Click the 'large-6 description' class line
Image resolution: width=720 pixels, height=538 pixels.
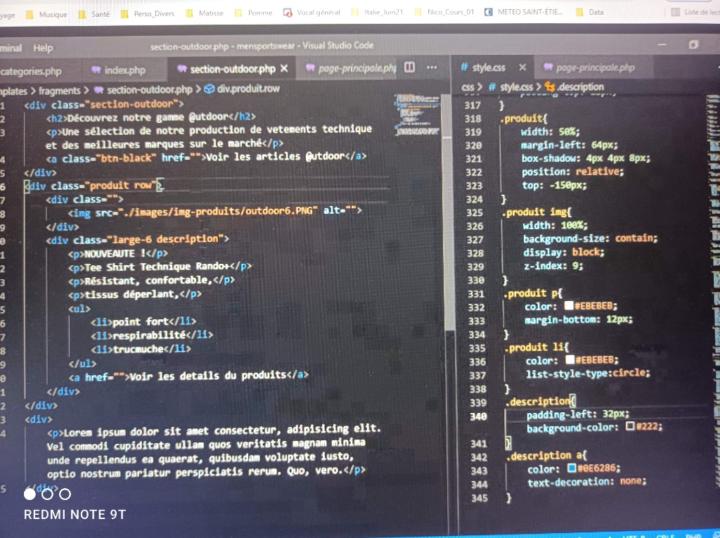[x=137, y=240]
